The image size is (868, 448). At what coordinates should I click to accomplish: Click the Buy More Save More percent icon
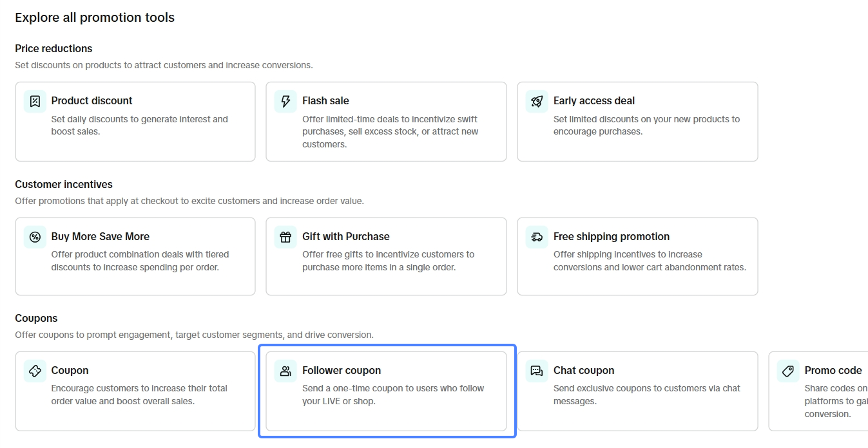(x=35, y=237)
